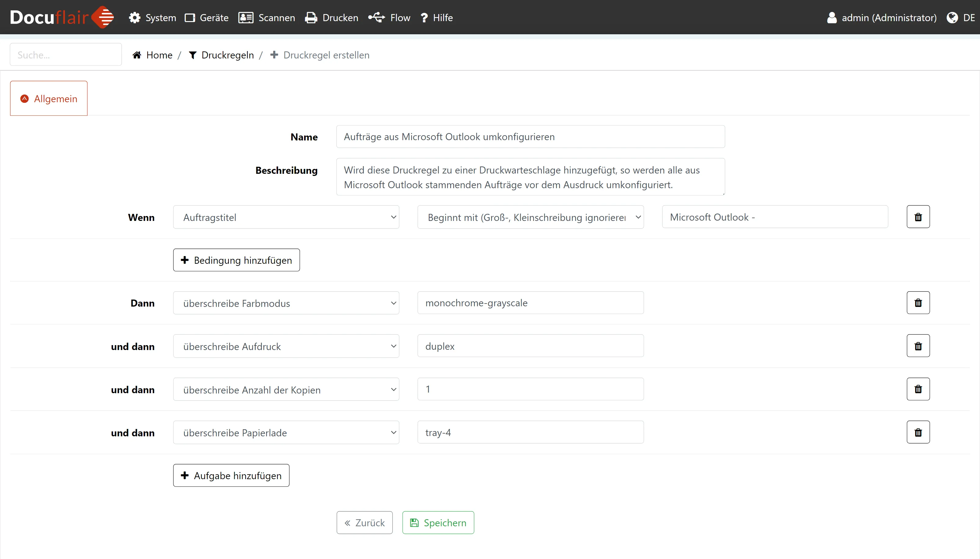Delete the Papierlade tray-4 action row
The height and width of the screenshot is (559, 980).
tap(918, 432)
